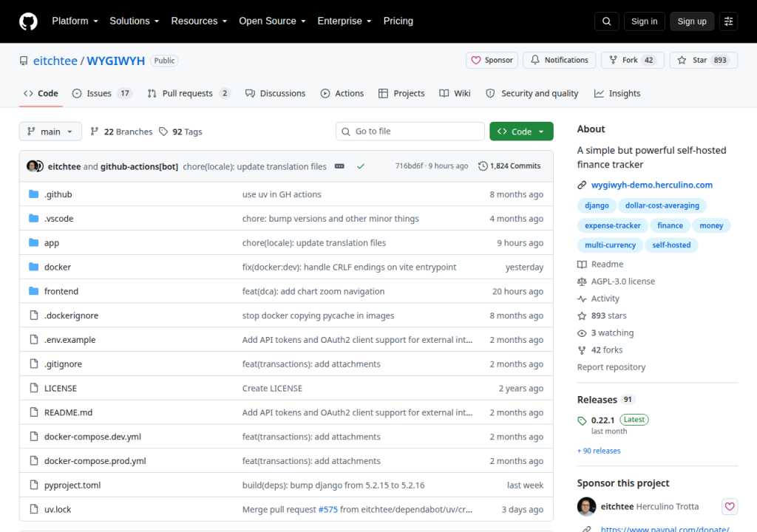
Task: Open the pyproject.toml file
Action: pos(72,485)
